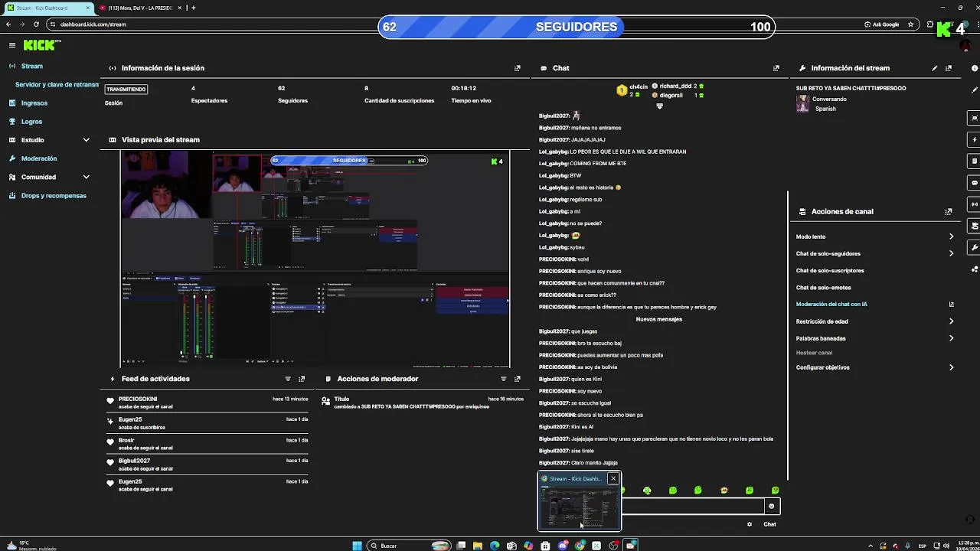Pop out the Acciones de canal panel
The width and height of the screenshot is (980, 551).
(949, 211)
